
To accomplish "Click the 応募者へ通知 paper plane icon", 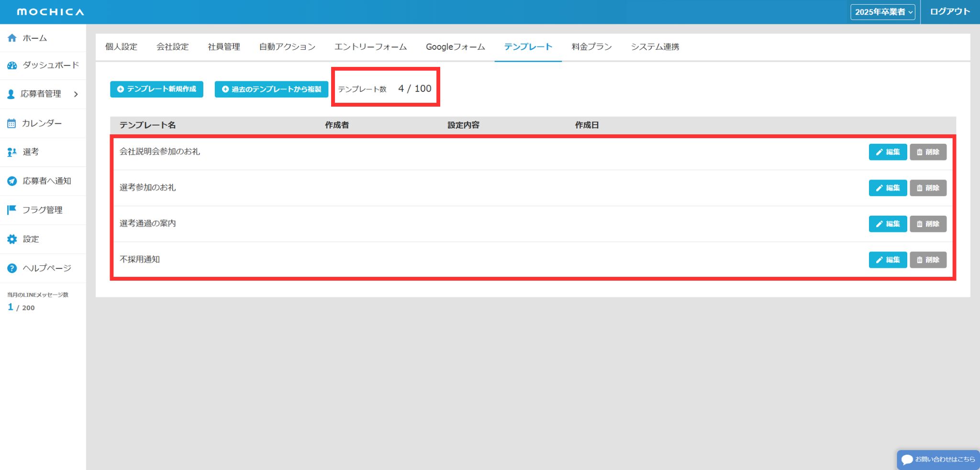I will [12, 181].
